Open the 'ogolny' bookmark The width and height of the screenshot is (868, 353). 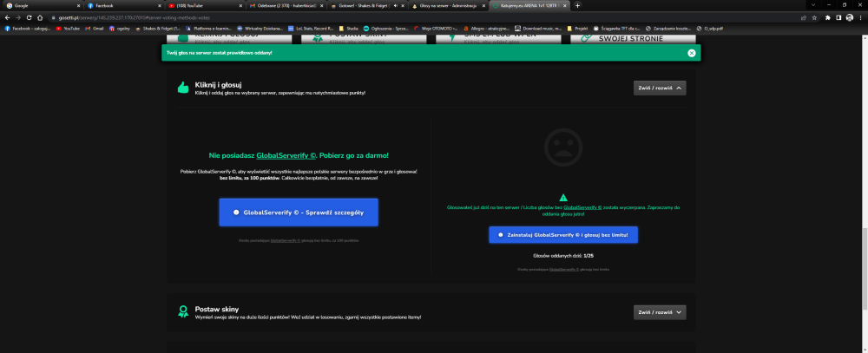click(x=120, y=29)
